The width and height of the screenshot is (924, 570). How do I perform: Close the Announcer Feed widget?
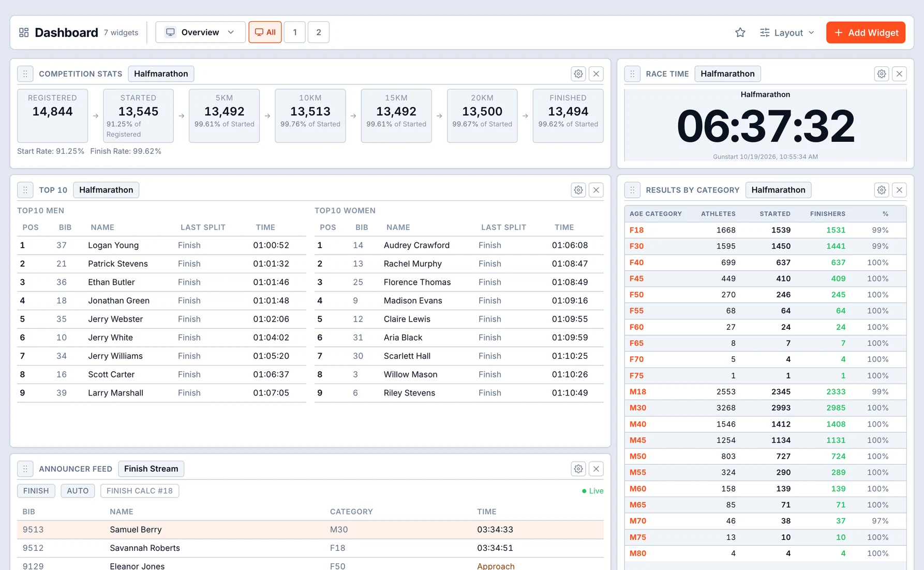coord(596,469)
